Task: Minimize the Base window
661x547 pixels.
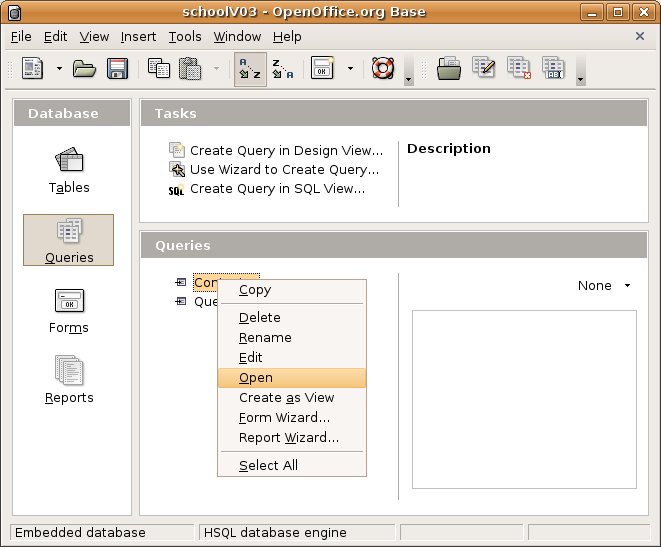Action: click(x=592, y=12)
